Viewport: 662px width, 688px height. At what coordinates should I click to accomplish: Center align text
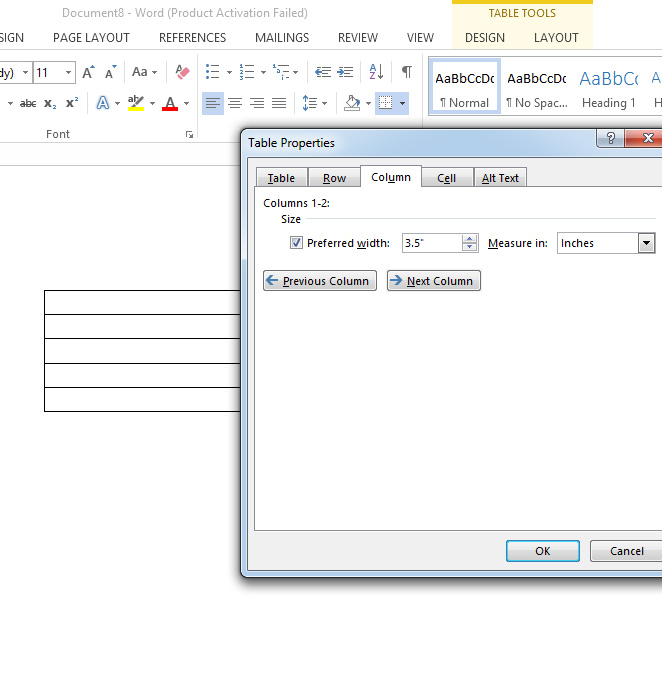click(x=235, y=104)
